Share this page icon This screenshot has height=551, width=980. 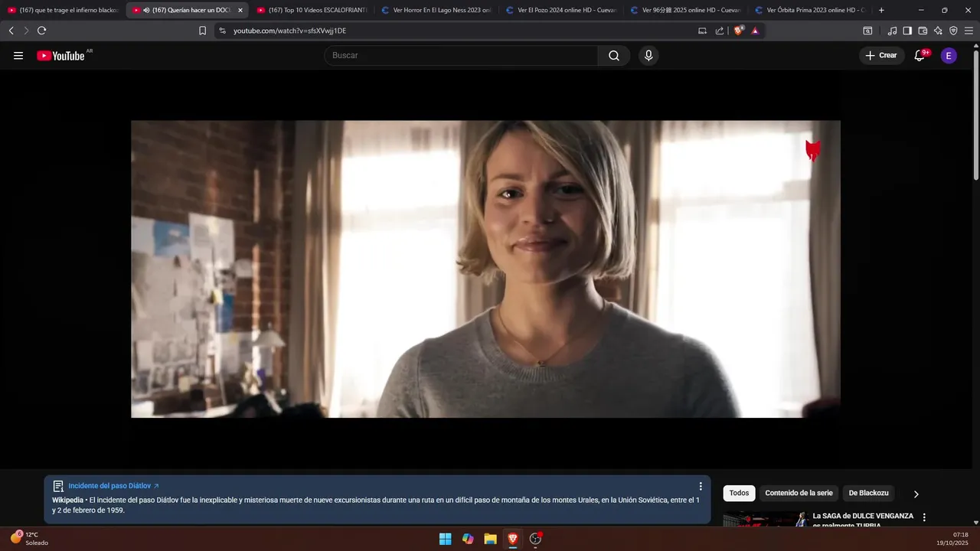click(x=720, y=31)
